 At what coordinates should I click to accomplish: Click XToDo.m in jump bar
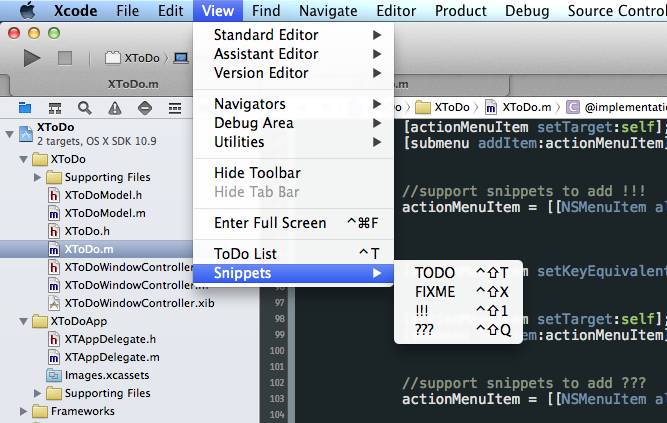point(518,107)
